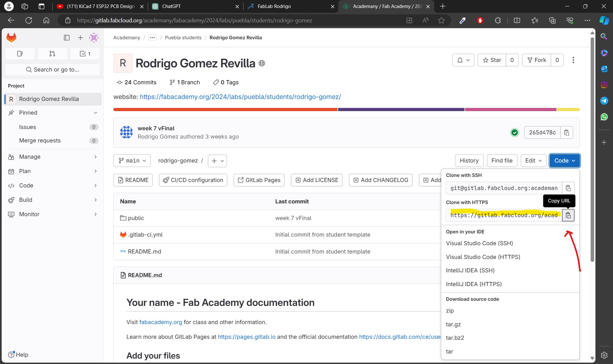Click the repository languages color bar
Image resolution: width=613 pixels, height=364 pixels.
click(x=346, y=110)
